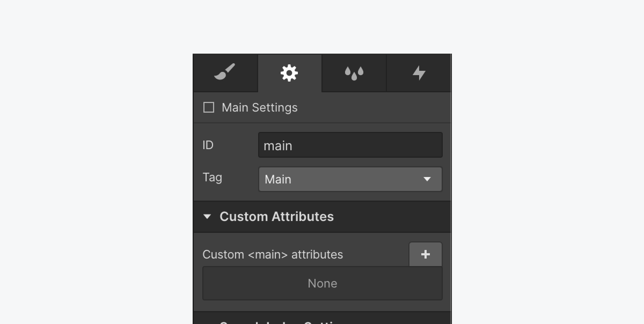The height and width of the screenshot is (324, 644).
Task: Switch to the drops/moisture tool tab
Action: (x=354, y=73)
